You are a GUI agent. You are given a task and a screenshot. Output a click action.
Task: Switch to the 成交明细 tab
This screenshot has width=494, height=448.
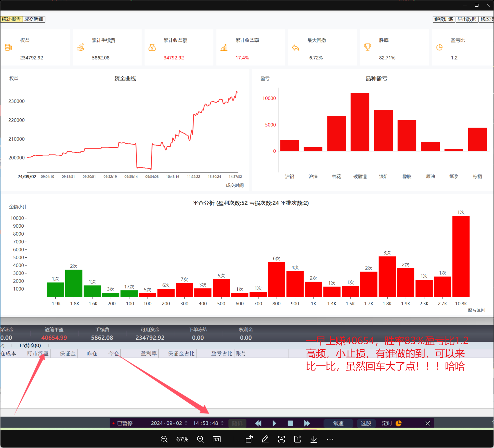(34, 19)
